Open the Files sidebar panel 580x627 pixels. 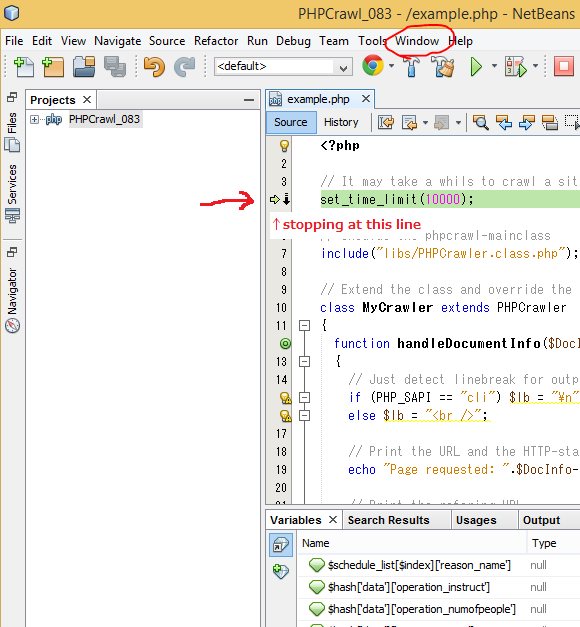[x=12, y=132]
